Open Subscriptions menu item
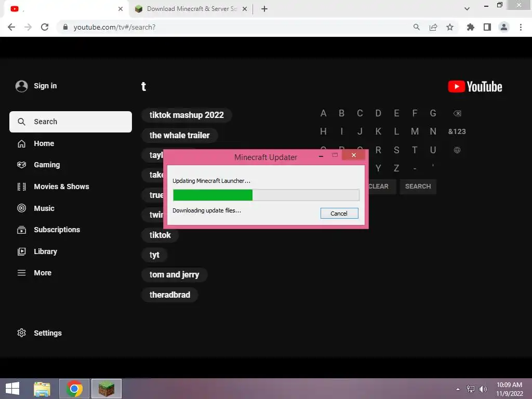The image size is (532, 399). [57, 230]
